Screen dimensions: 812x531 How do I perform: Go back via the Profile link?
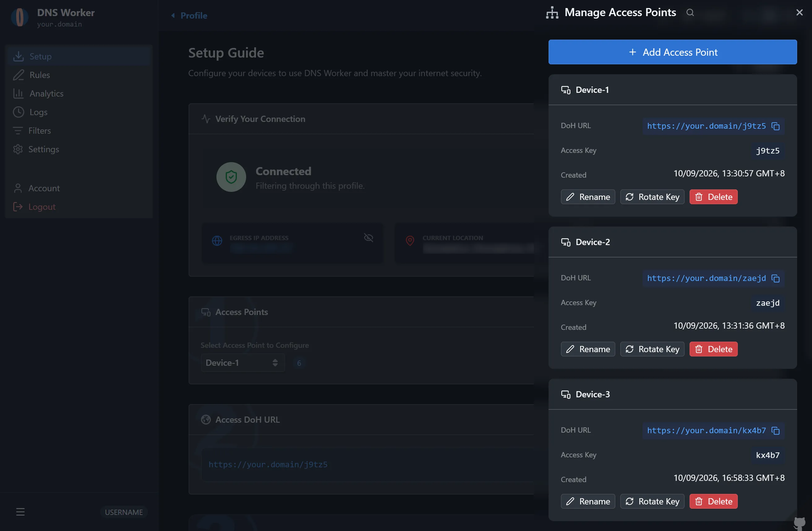(x=189, y=15)
